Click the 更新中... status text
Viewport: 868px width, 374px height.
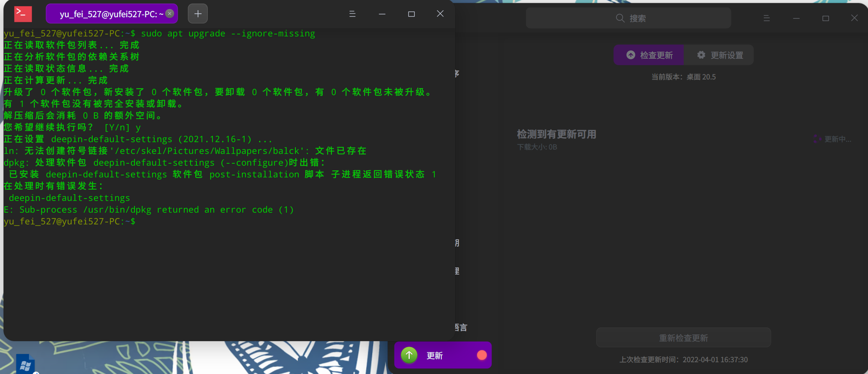838,139
